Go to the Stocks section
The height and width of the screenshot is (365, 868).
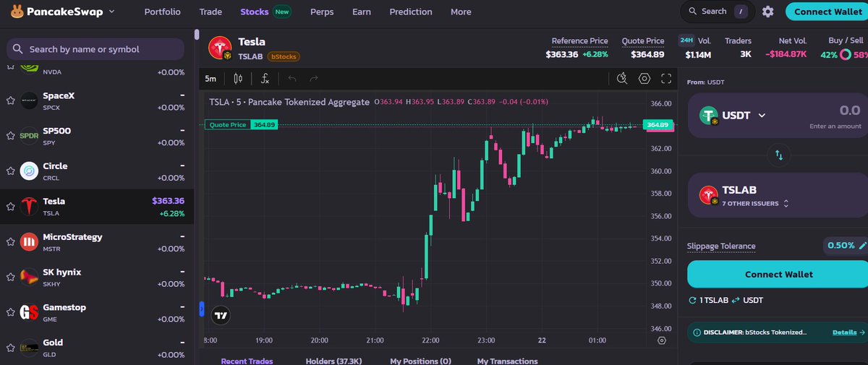tap(255, 12)
